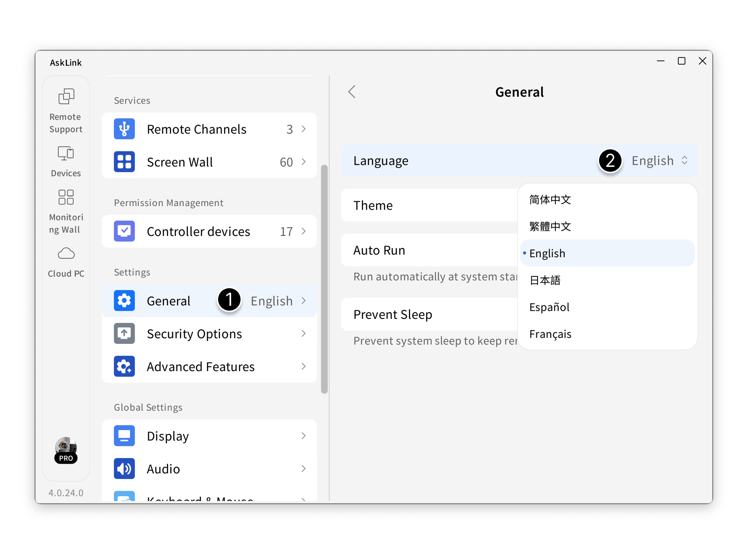Click the Advanced Features gear icon

(x=124, y=367)
